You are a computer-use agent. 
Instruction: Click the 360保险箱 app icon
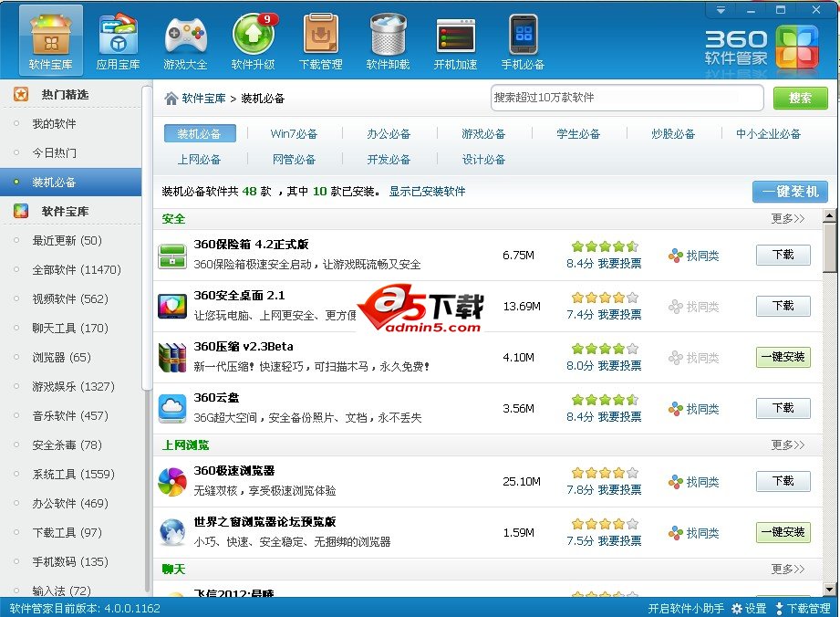tap(172, 256)
